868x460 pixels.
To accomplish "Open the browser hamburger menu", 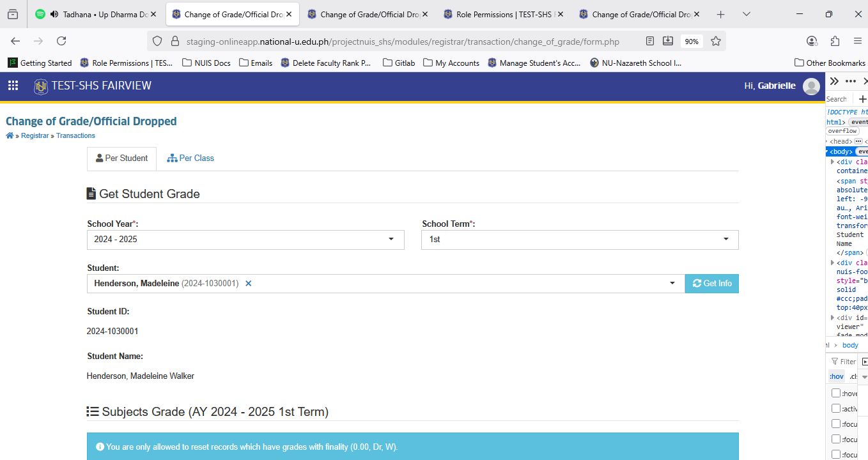I will [x=858, y=41].
